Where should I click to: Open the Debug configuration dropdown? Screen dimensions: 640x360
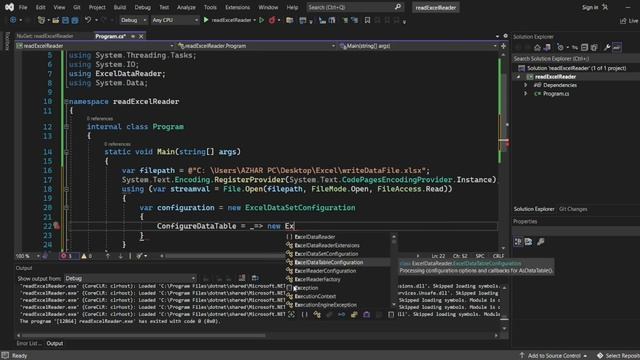133,20
